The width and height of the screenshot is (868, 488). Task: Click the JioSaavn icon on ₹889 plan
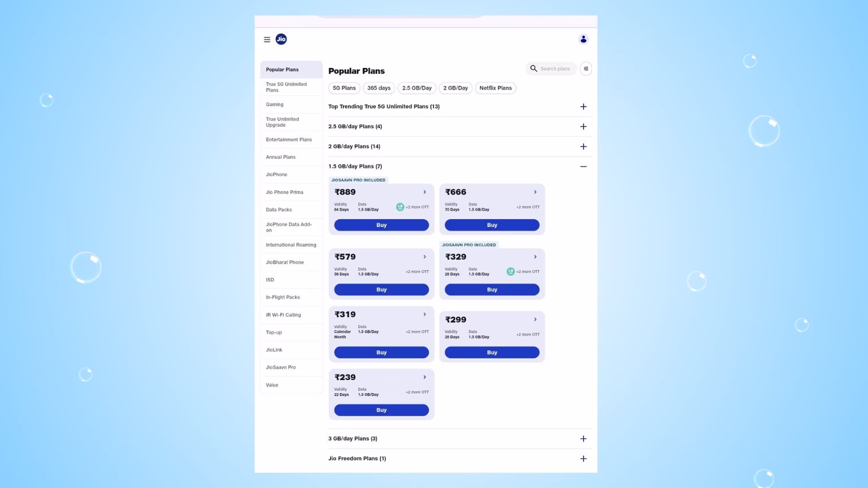(x=400, y=207)
